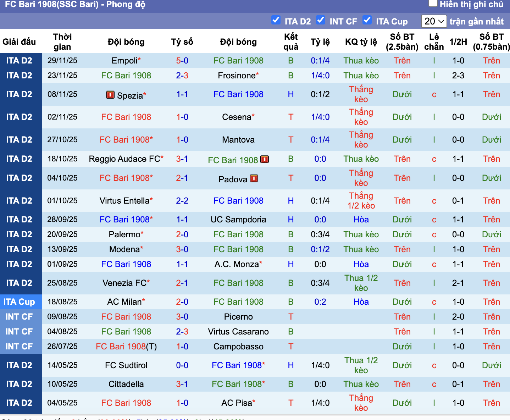Click the red card icon next to Spezia
The width and height of the screenshot is (510, 420).
pyautogui.click(x=110, y=95)
